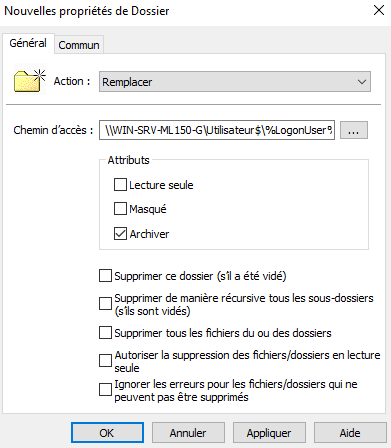Tick Autoriser la suppression en lecture seule
The image size is (391, 448).
coord(105,361)
